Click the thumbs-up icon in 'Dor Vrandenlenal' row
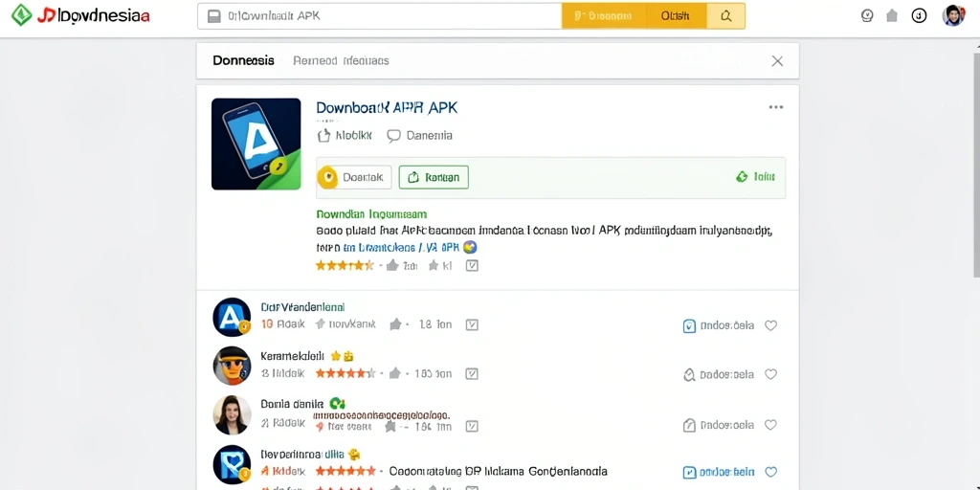This screenshot has height=490, width=980. [x=395, y=324]
